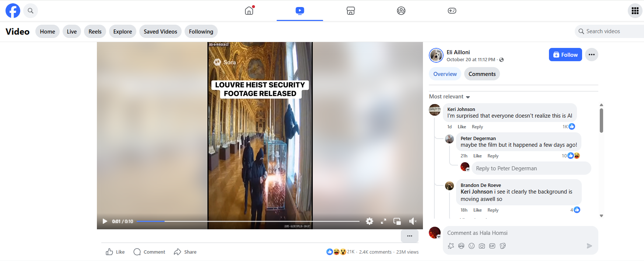Attach photo using camera icon in comment box
This screenshot has width=644, height=261.
(x=482, y=246)
